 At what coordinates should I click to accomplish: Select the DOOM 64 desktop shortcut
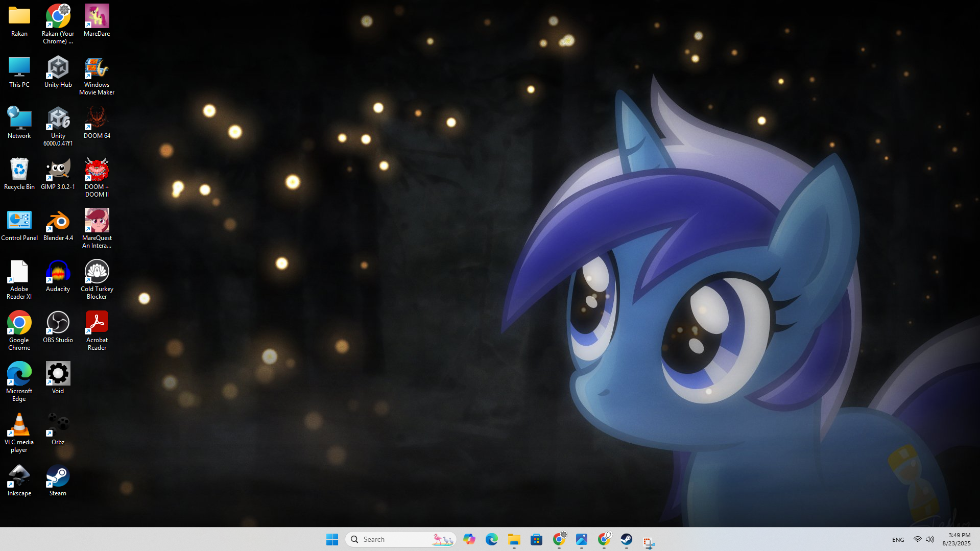97,123
